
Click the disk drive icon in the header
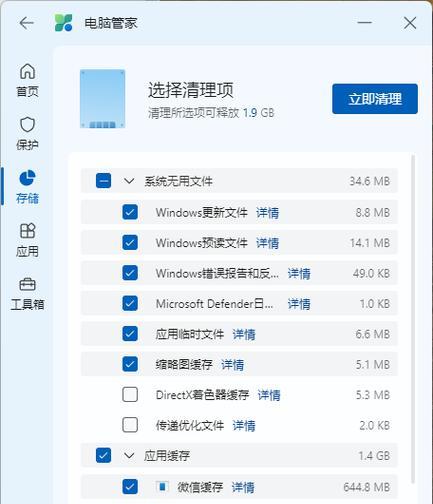pos(102,99)
